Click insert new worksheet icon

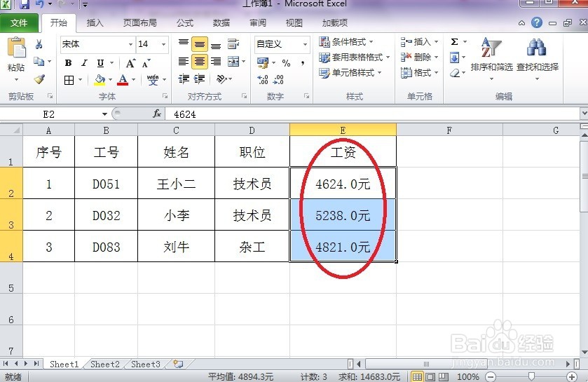click(x=178, y=364)
